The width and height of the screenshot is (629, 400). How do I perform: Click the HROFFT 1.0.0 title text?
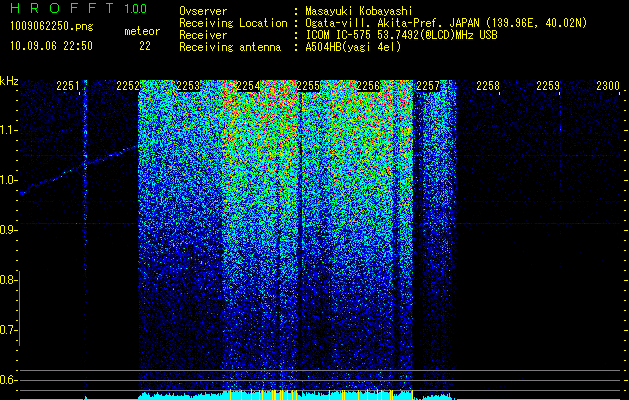point(79,8)
